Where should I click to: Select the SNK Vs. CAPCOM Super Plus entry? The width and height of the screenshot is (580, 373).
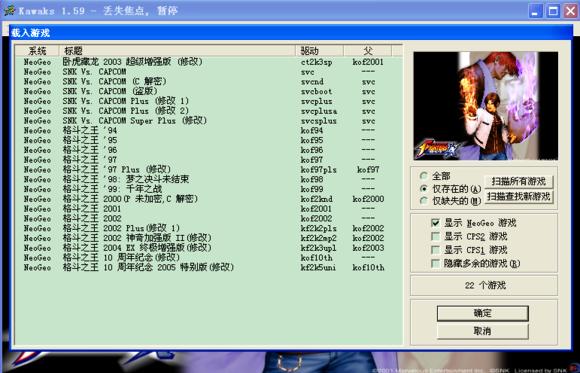pyautogui.click(x=208, y=121)
